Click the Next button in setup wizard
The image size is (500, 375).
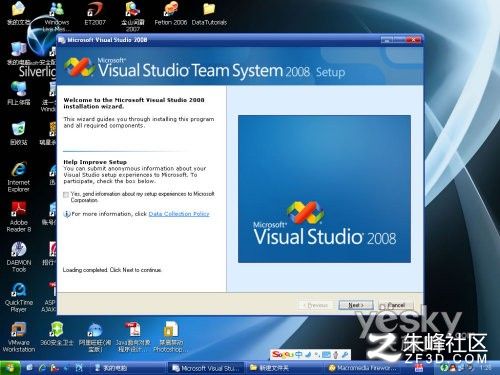[356, 305]
